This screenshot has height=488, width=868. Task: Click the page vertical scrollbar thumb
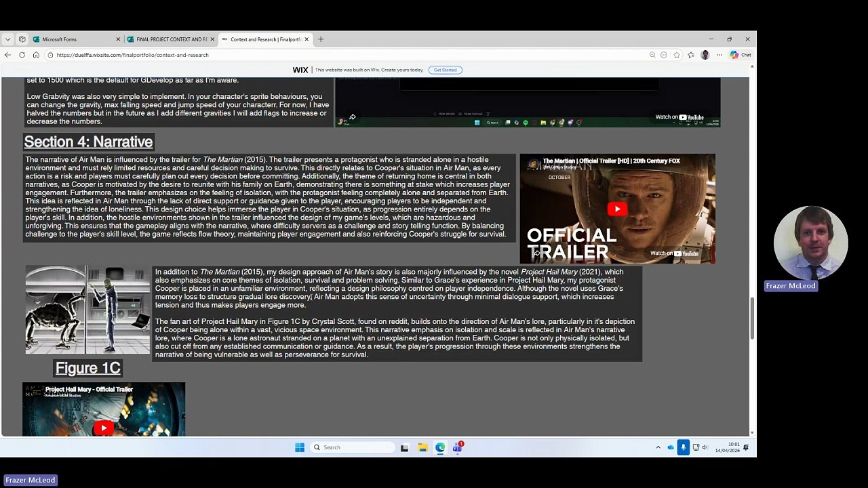pos(751,318)
